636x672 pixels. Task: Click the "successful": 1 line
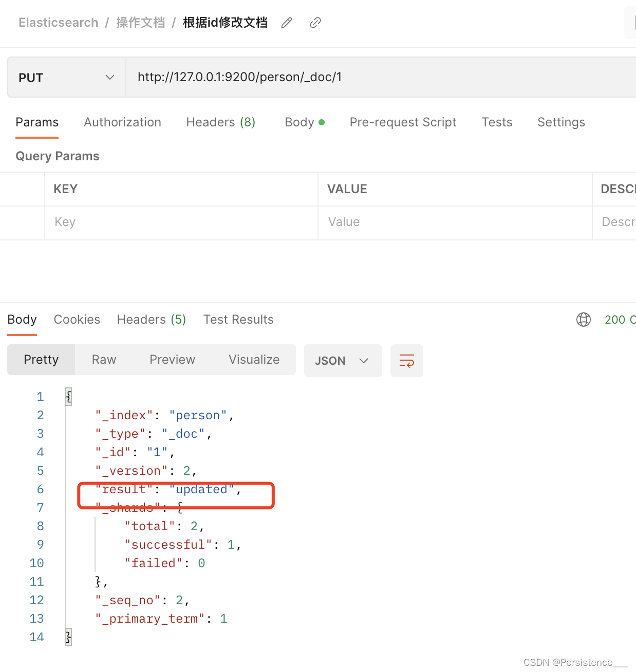point(183,545)
